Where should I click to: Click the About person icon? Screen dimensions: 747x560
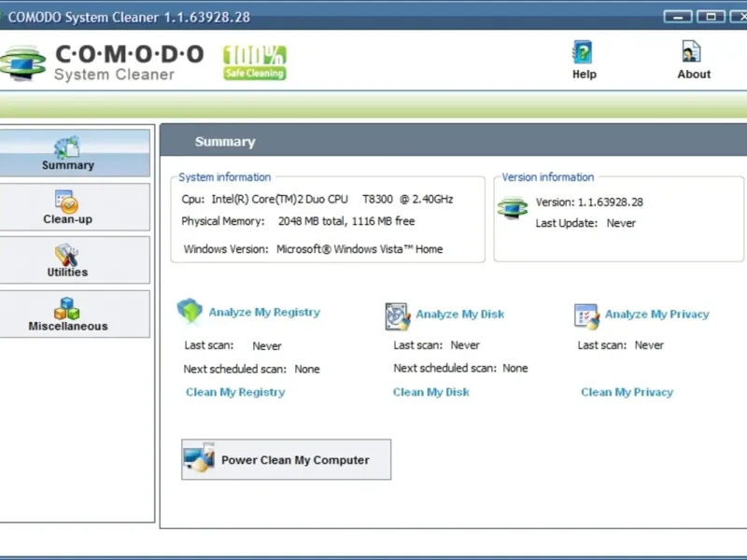691,52
